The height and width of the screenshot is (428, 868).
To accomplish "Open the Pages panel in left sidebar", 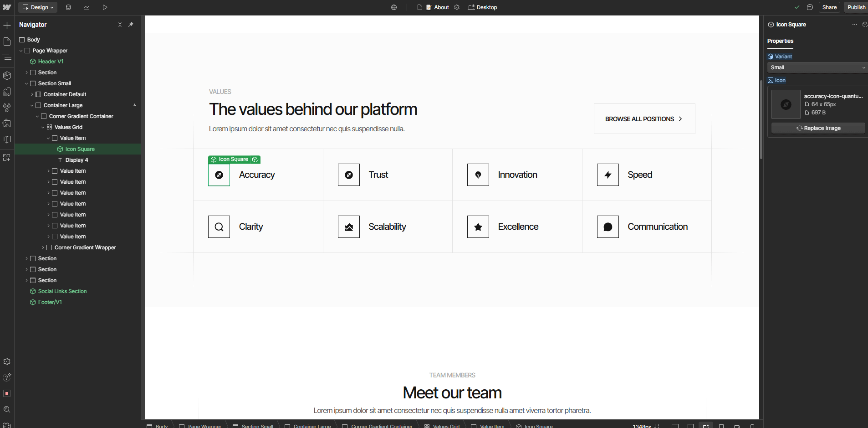I will 7,41.
